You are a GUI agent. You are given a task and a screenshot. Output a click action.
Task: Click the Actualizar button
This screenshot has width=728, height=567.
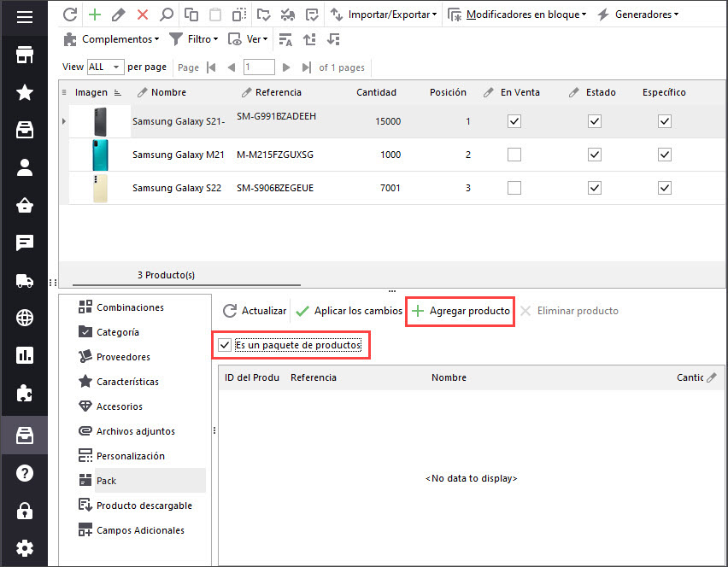[x=255, y=311]
